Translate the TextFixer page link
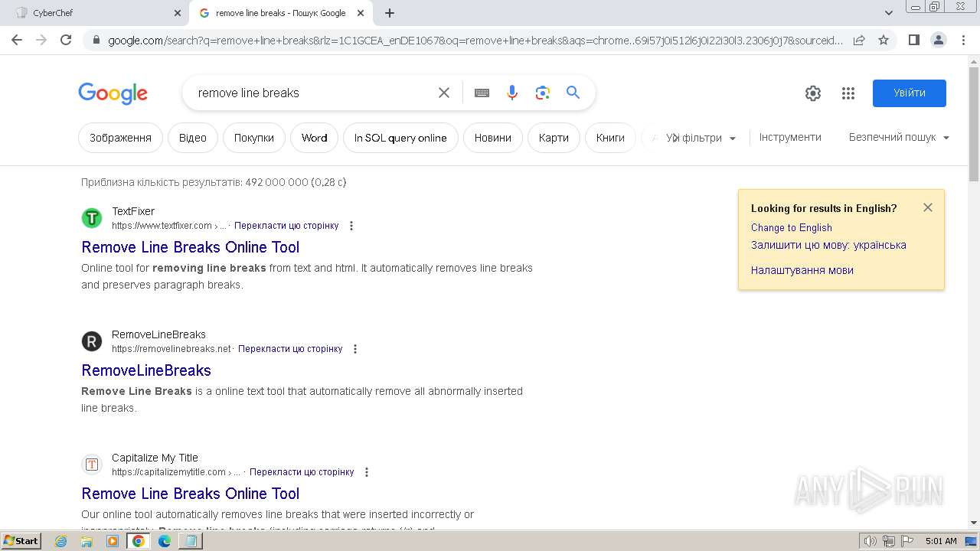 coord(286,226)
